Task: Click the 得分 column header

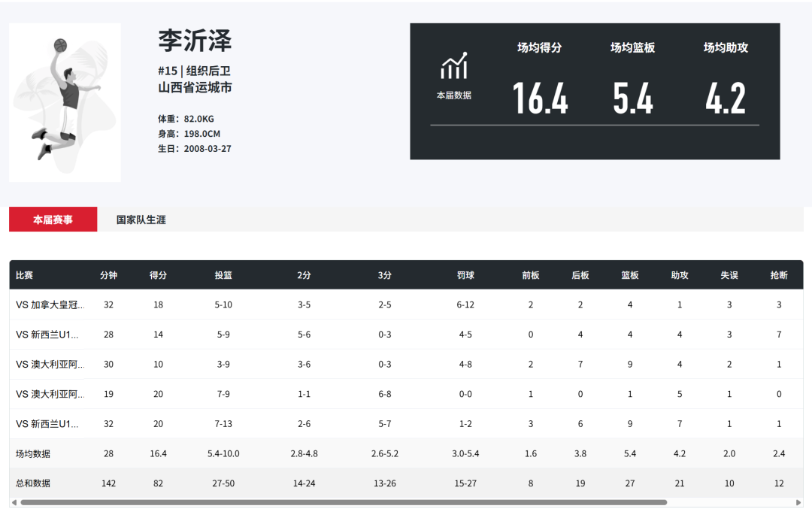Action: (x=158, y=275)
